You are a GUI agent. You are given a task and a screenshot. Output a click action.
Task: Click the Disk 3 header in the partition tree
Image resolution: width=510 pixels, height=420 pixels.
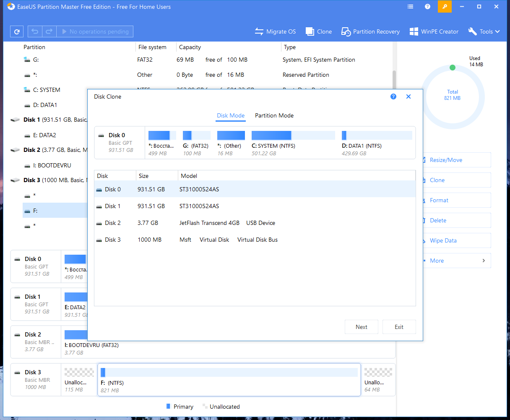click(49, 180)
